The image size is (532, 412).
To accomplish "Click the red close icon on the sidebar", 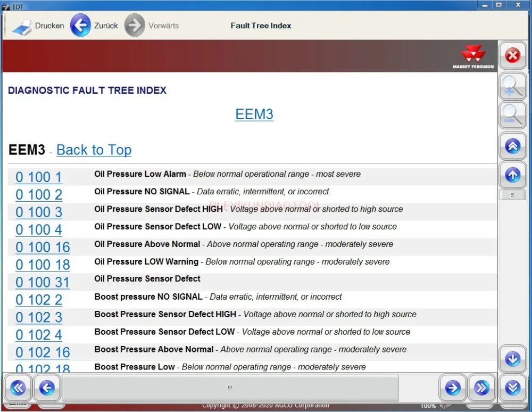I will click(512, 55).
